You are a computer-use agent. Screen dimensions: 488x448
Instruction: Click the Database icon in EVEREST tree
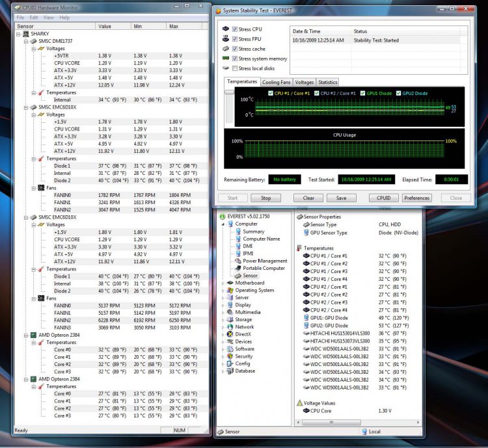pyautogui.click(x=230, y=371)
